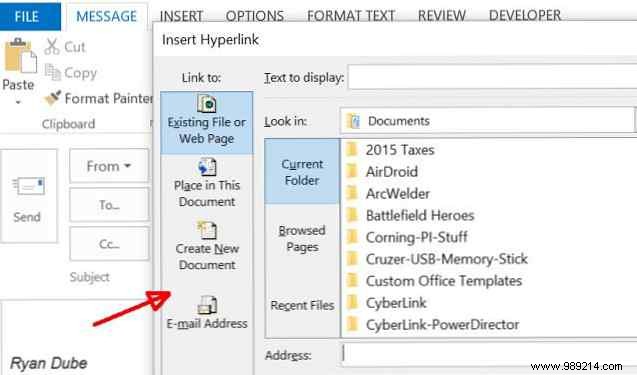This screenshot has height=375, width=637.
Task: Choose E-mail Address link type
Action: point(207,313)
